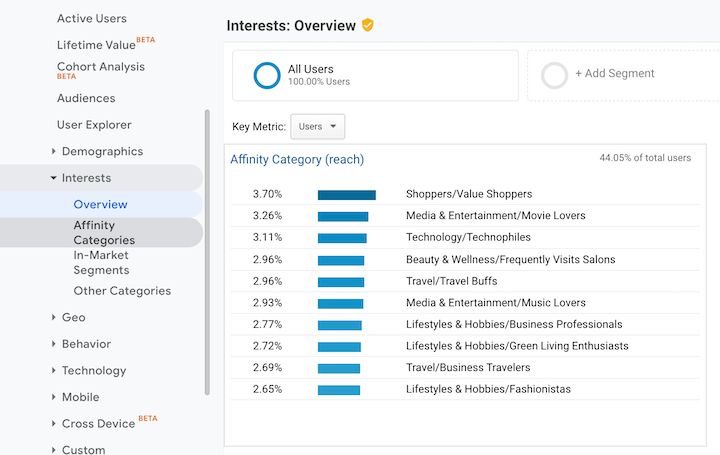720x455 pixels.
Task: Open the Lifetime Value report
Action: click(96, 45)
